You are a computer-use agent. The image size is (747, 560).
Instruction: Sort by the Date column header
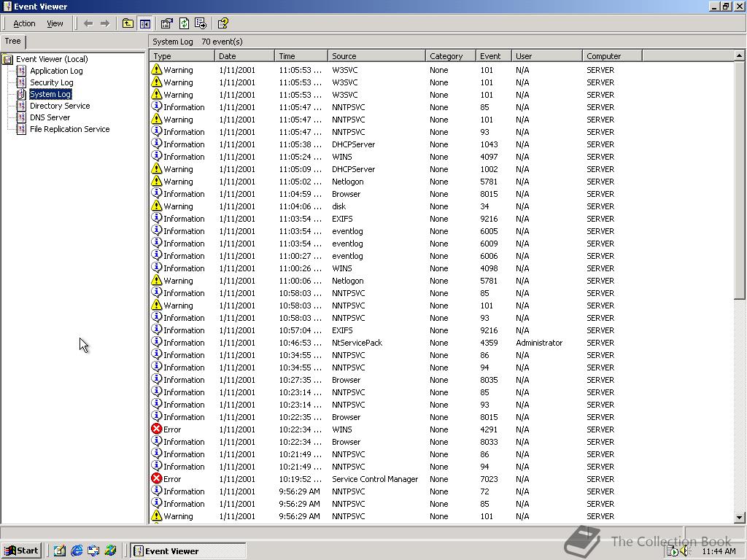(x=244, y=56)
